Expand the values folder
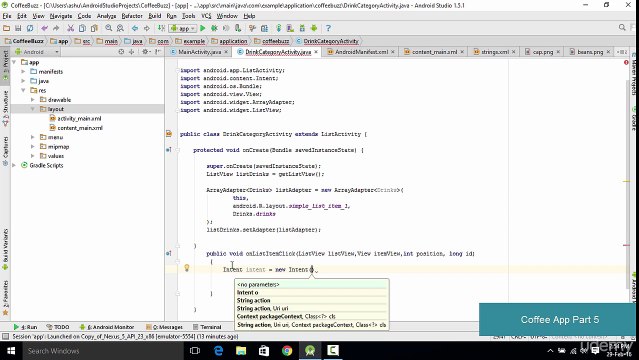 (x=33, y=156)
